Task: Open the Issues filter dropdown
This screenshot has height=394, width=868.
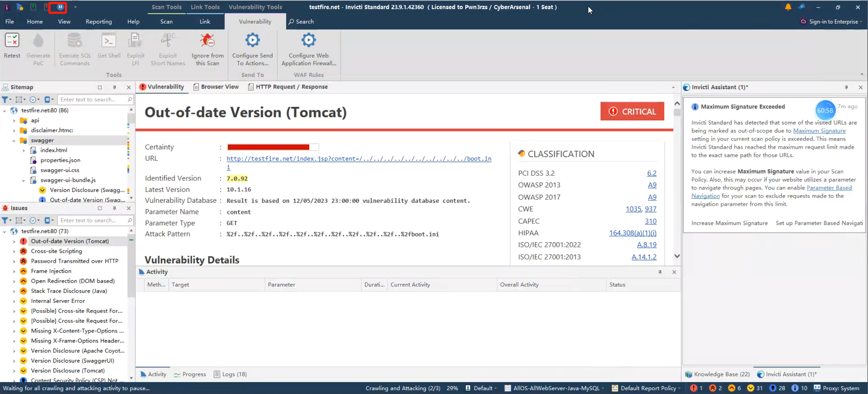Action: (x=7, y=220)
